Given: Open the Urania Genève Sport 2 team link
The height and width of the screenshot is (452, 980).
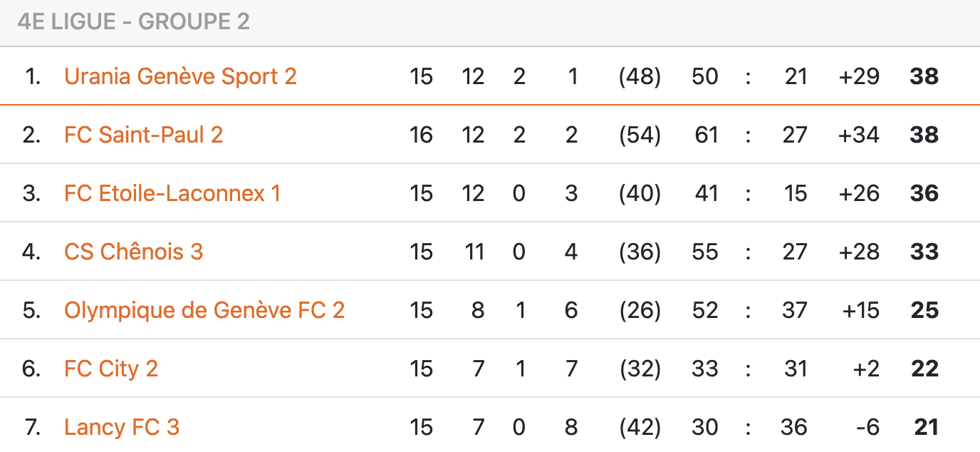Looking at the screenshot, I should [x=180, y=76].
